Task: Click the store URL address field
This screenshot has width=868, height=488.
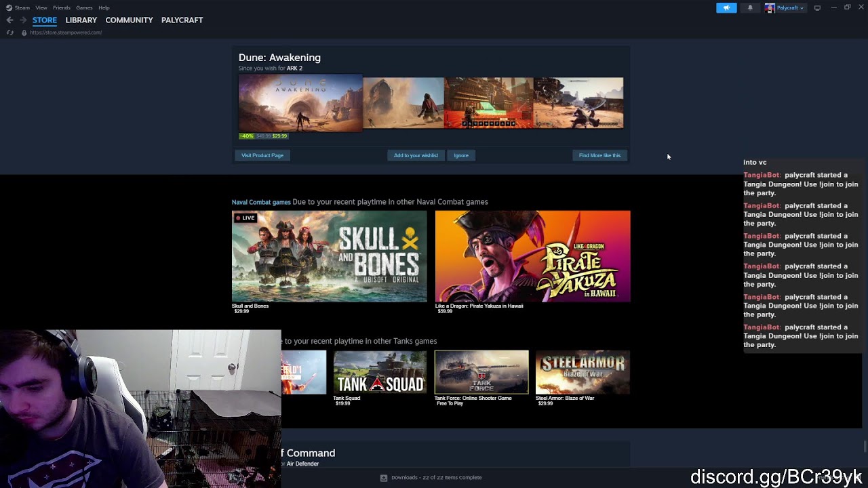Action: 66,33
